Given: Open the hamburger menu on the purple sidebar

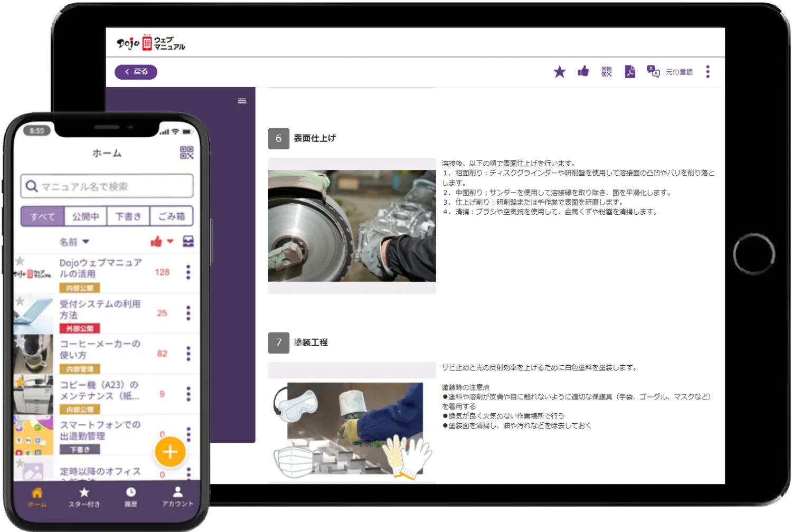Looking at the screenshot, I should click(242, 101).
